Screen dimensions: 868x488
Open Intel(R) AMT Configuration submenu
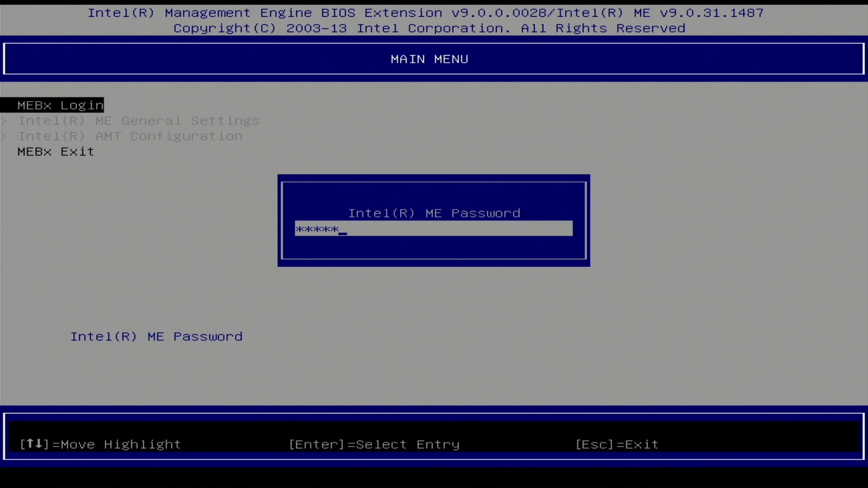coord(130,136)
